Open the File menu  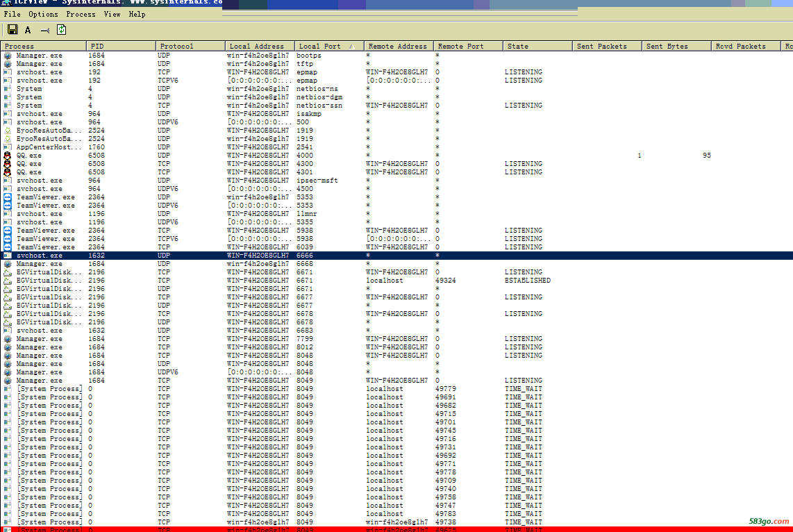click(x=12, y=14)
